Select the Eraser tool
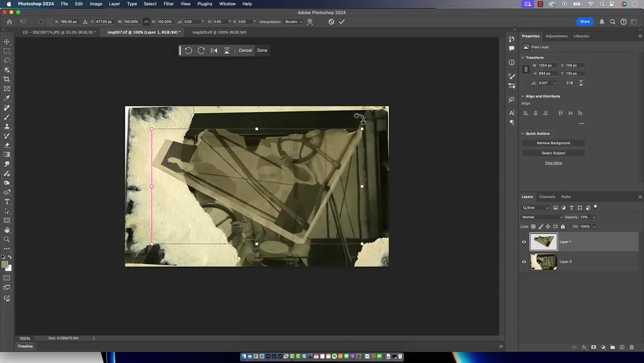The height and width of the screenshot is (363, 644). [7, 145]
